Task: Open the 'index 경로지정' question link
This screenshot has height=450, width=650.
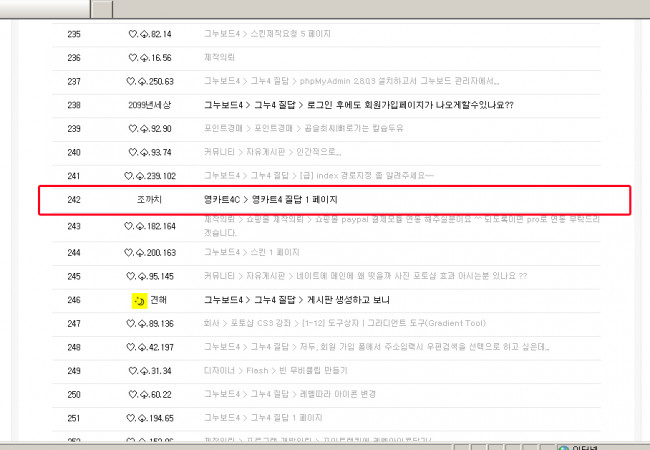Action: [319, 176]
